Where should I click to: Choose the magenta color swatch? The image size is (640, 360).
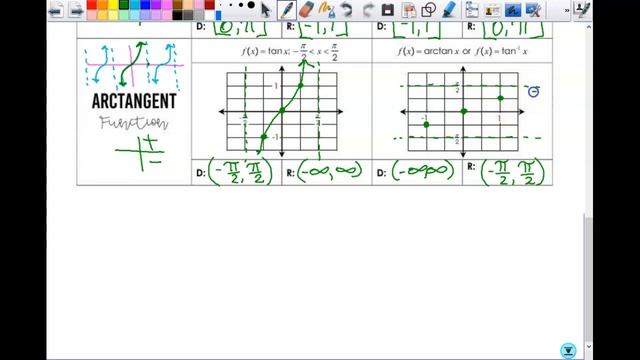click(167, 4)
